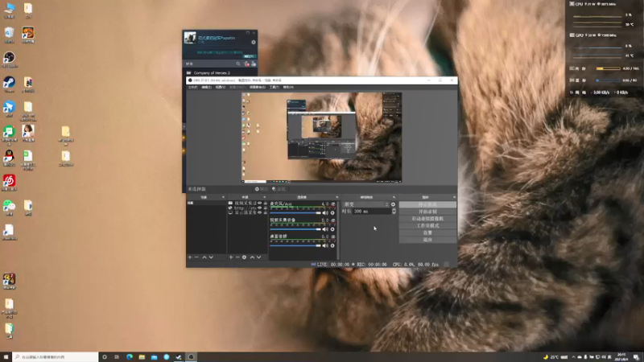Click the Steam group chat icon
Viewport: 644px width, 362px height.
254,64
